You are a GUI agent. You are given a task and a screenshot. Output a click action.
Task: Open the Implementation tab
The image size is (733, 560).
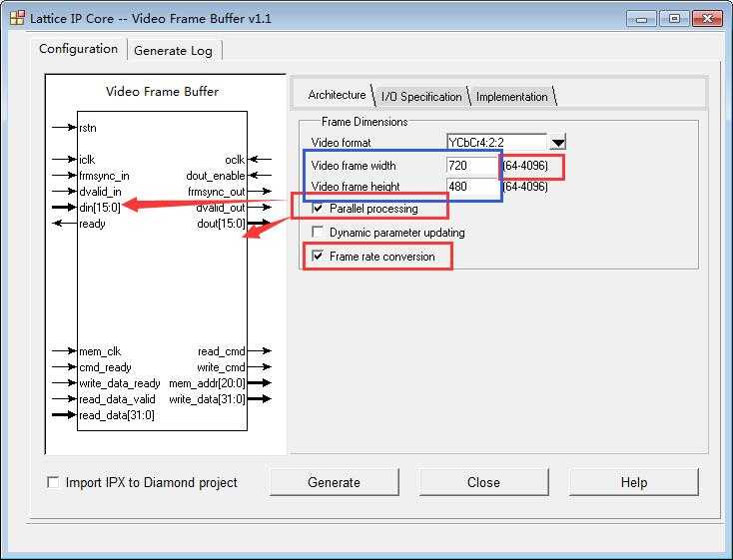(512, 97)
